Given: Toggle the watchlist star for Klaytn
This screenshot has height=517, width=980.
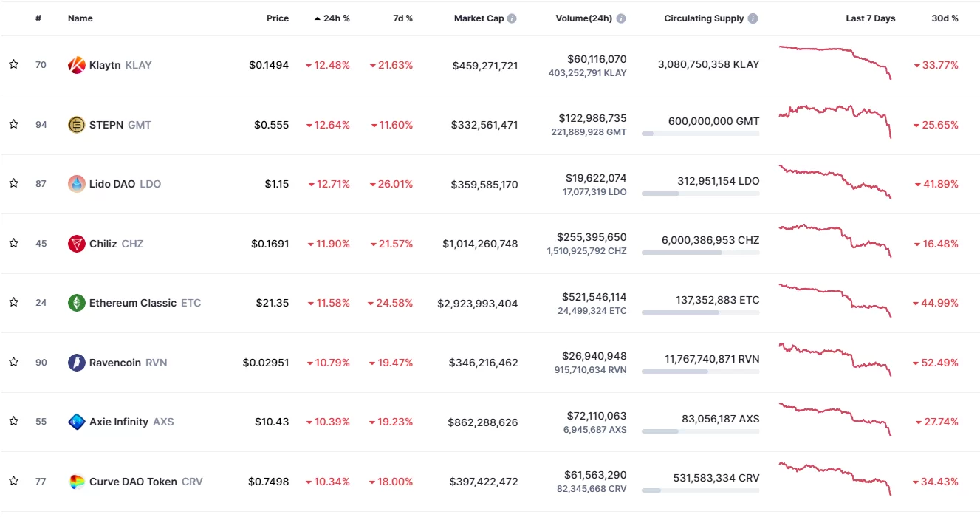Looking at the screenshot, I should pos(13,65).
